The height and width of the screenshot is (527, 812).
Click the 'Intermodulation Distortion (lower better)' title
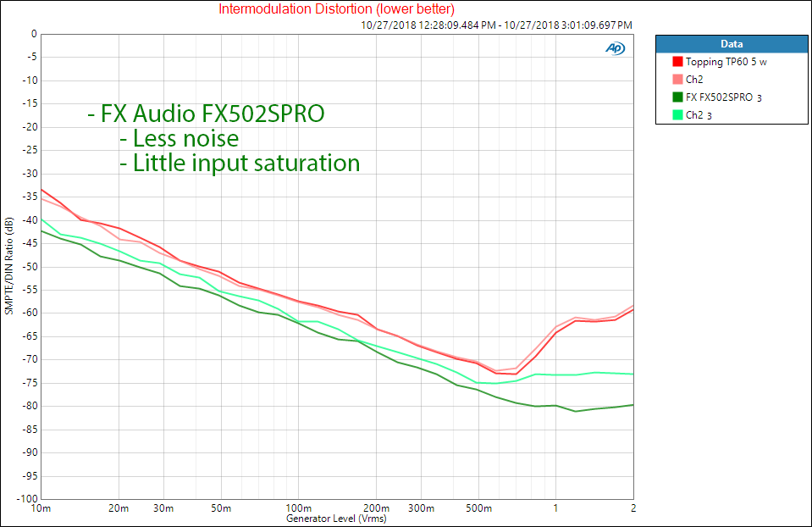pos(337,8)
